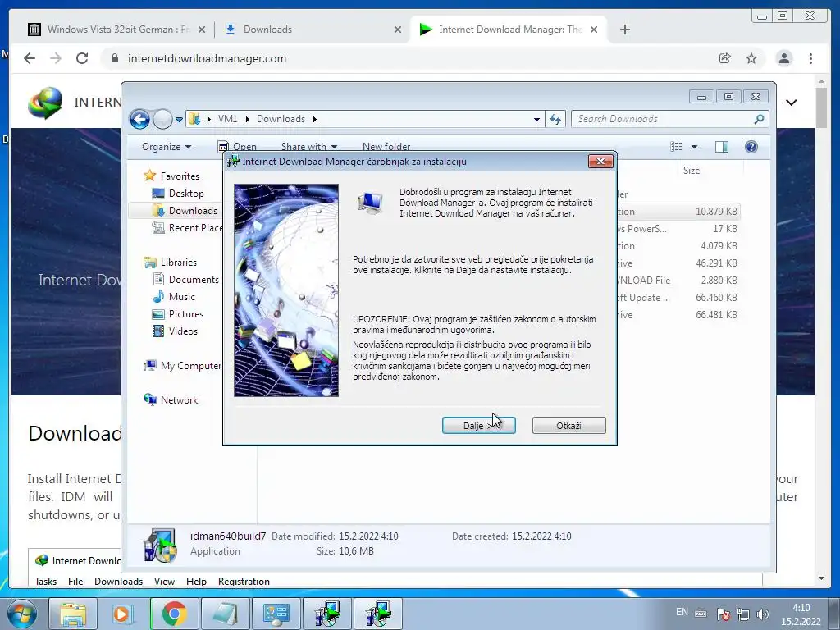Select the 66.481 KB file row
Viewport: 840px width, 630px height.
point(678,314)
